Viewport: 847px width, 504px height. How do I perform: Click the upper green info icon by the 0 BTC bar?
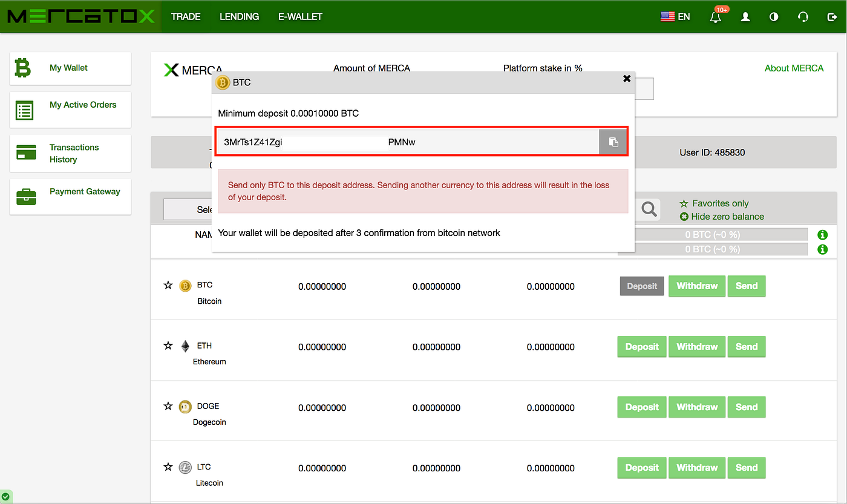pos(822,235)
